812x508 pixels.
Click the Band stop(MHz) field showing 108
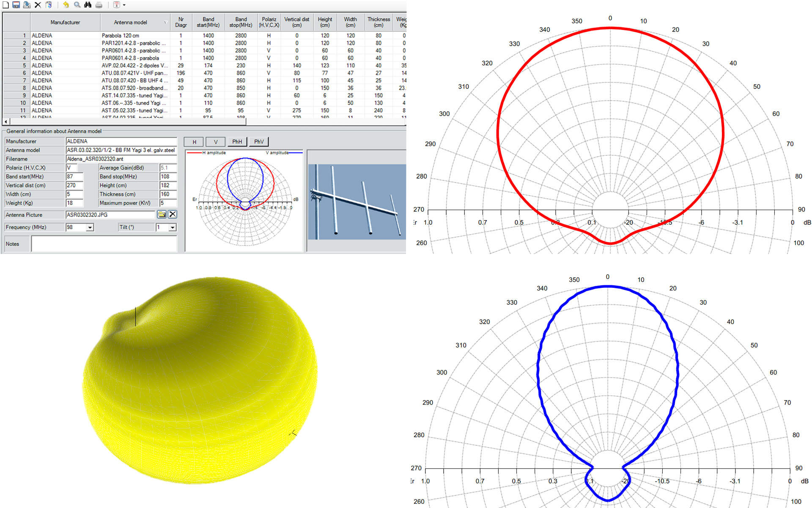click(x=168, y=177)
